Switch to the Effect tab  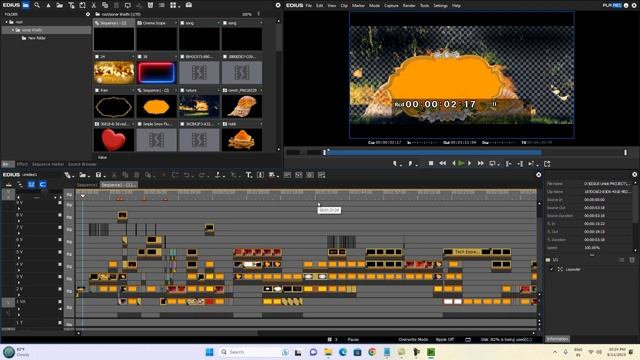[x=22, y=164]
